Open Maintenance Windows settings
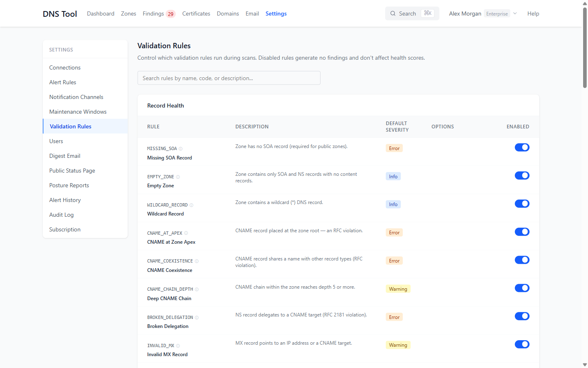This screenshot has height=368, width=588. (85, 112)
